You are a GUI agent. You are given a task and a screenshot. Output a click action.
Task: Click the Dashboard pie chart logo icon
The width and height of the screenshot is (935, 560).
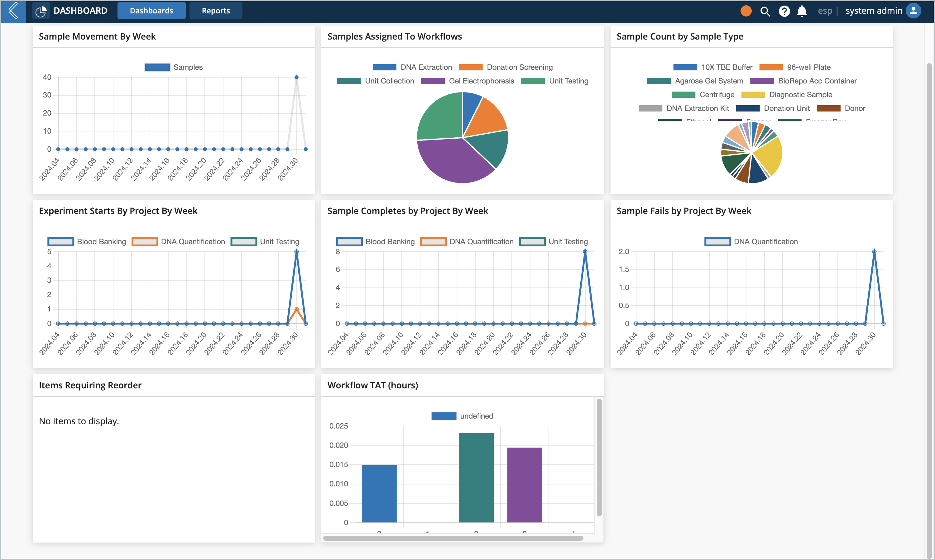[41, 11]
